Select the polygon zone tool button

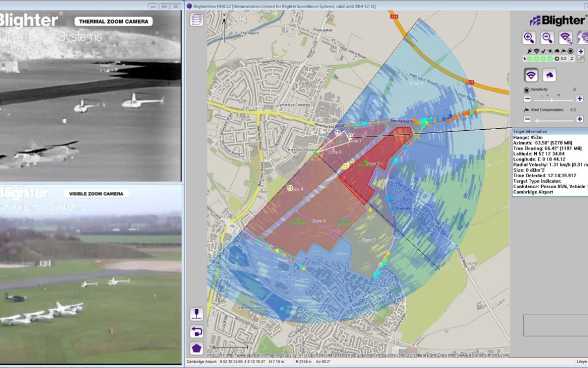(x=197, y=348)
